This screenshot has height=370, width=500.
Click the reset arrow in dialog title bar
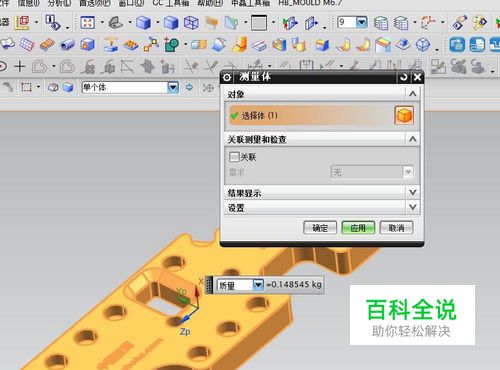pyautogui.click(x=404, y=77)
